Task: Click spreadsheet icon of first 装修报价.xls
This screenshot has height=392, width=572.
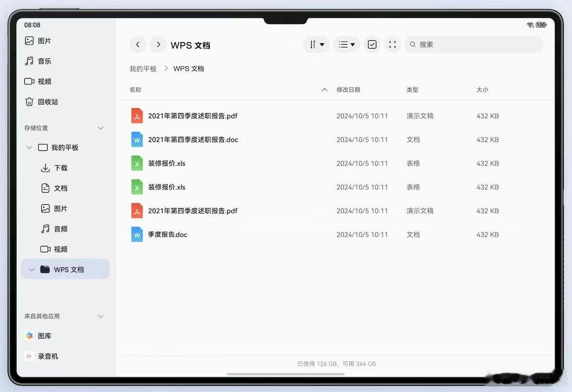Action: coord(137,163)
